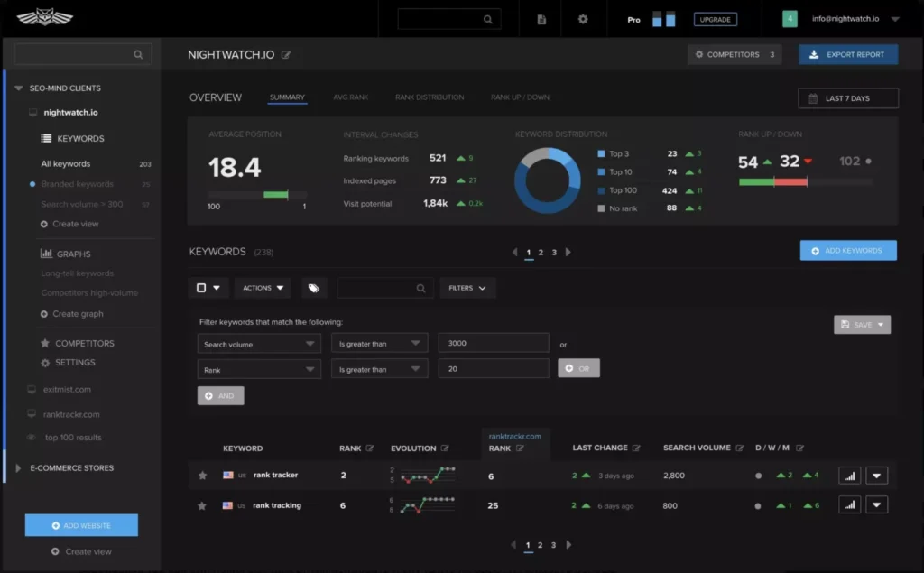This screenshot has height=573, width=924.
Task: Open the chart icon for rank tracker row
Action: (850, 476)
